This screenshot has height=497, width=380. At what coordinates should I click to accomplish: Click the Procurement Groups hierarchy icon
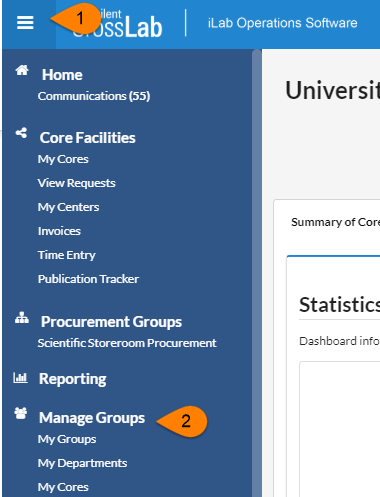pos(22,318)
